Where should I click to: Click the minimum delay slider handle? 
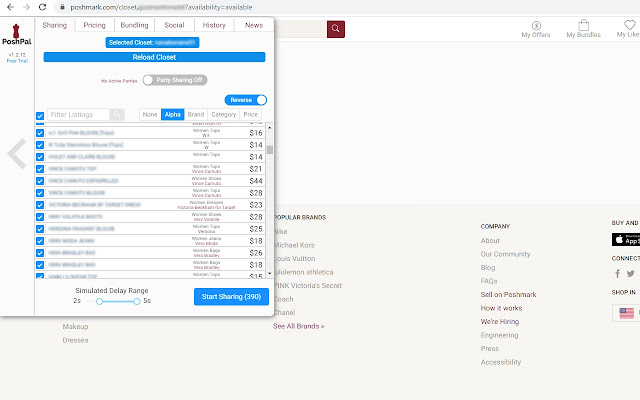click(x=99, y=301)
